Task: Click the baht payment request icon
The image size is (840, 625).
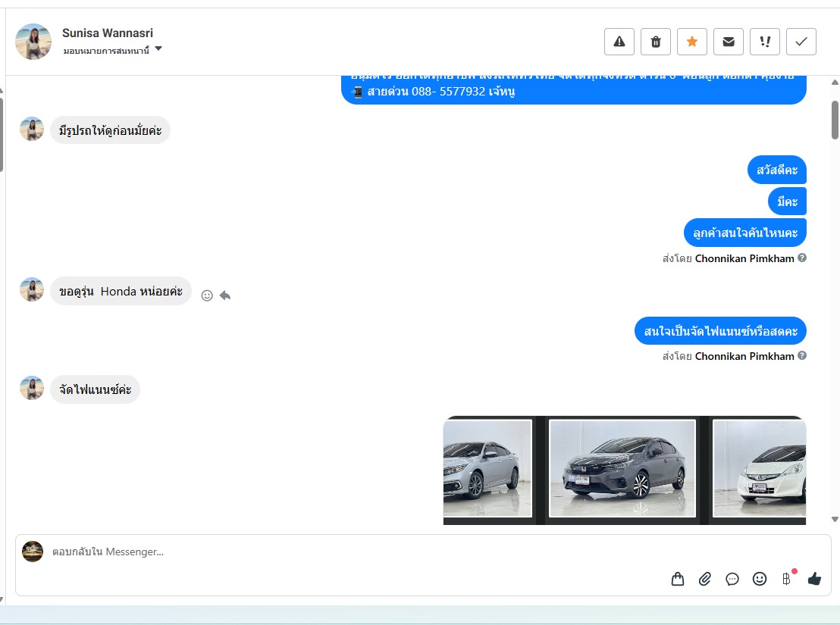Action: (x=786, y=579)
